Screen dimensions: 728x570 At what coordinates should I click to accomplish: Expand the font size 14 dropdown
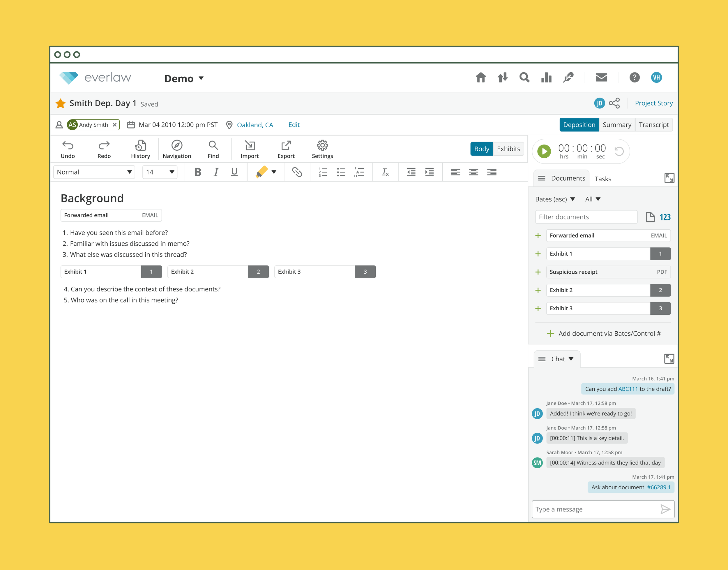(160, 172)
